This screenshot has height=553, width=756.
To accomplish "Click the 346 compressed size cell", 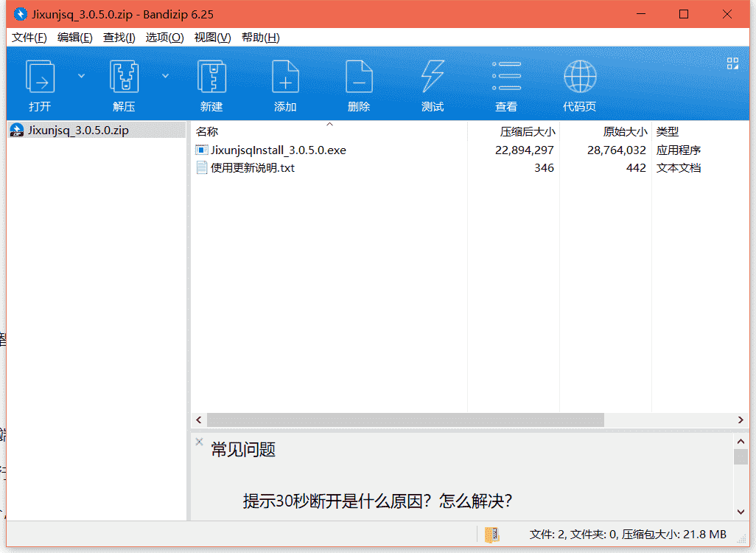I will 544,168.
